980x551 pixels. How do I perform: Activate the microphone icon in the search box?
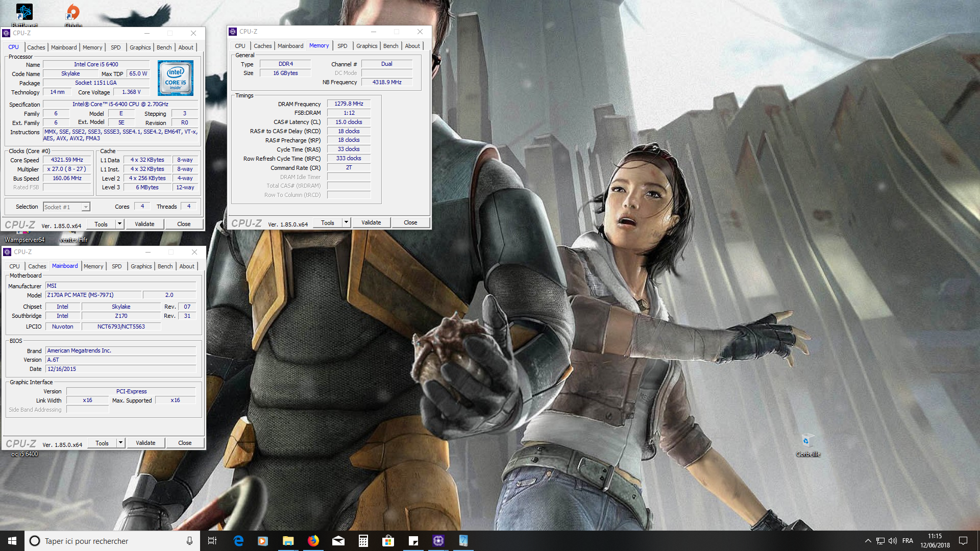(x=189, y=541)
